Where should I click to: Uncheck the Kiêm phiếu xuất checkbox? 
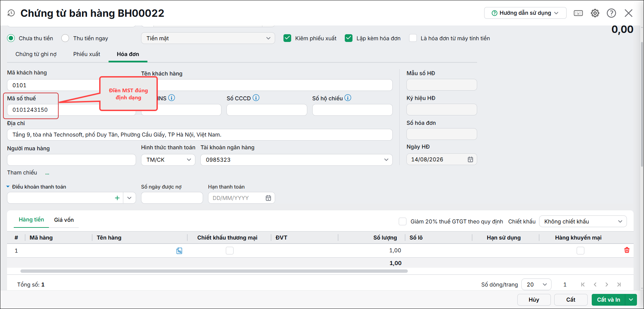click(287, 38)
